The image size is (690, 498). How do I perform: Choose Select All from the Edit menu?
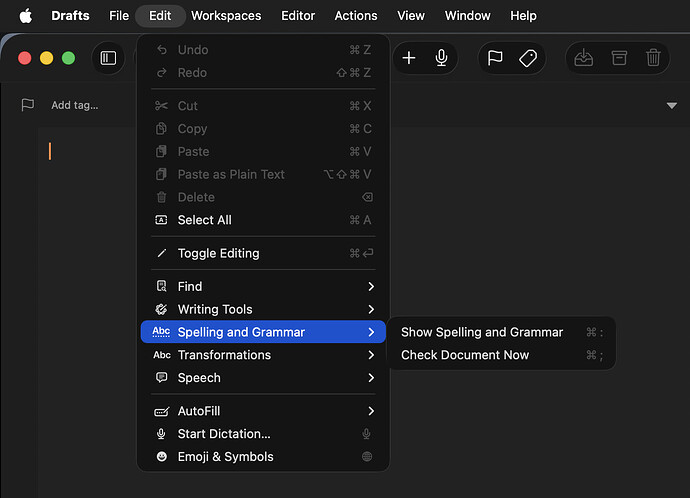(263, 220)
